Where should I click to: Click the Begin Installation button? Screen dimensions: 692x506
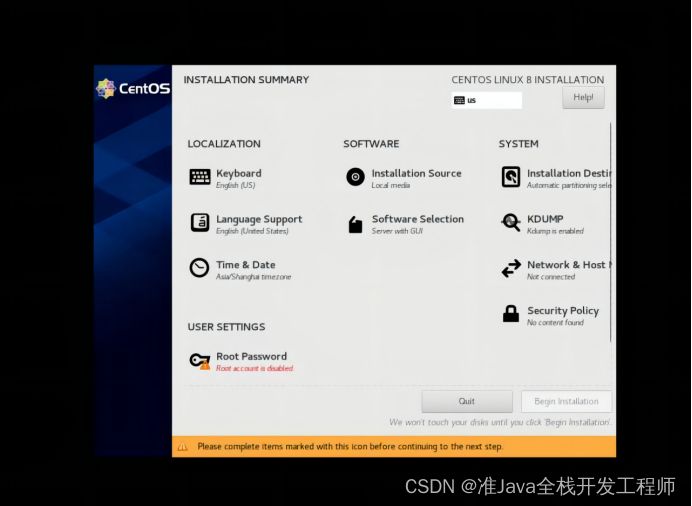click(566, 401)
